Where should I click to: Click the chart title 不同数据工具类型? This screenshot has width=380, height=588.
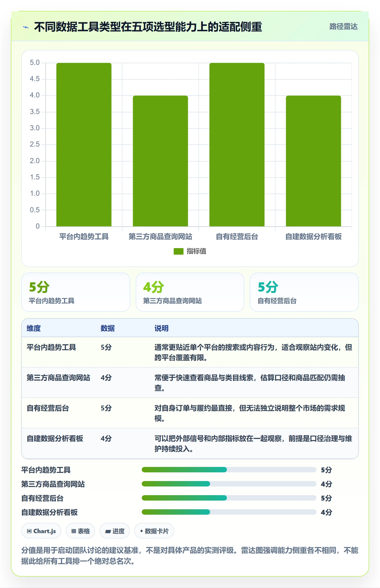(148, 27)
